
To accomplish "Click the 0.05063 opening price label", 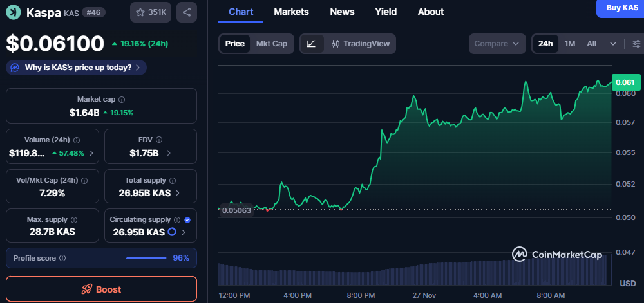I will tap(236, 211).
